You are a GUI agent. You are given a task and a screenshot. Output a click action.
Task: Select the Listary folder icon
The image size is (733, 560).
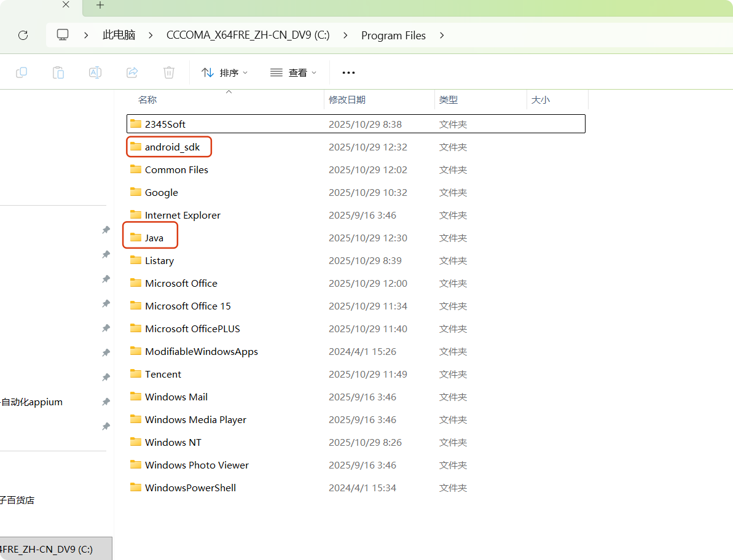[136, 260]
